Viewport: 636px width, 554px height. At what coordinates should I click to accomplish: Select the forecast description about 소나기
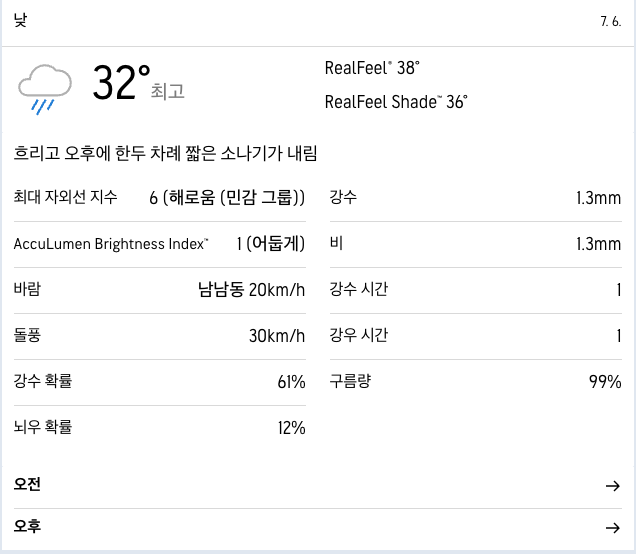click(x=165, y=153)
